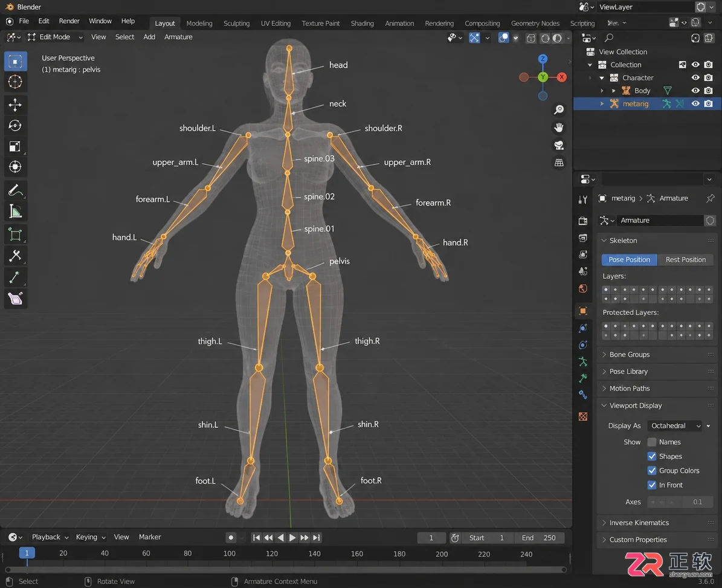Open the Tool properties tab
The height and width of the screenshot is (588, 722).
click(x=583, y=199)
